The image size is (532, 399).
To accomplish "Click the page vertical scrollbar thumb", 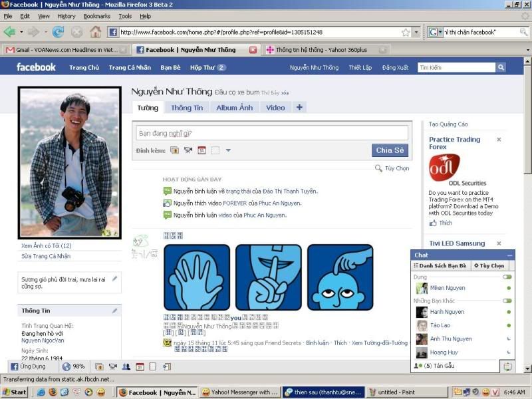I will [x=527, y=120].
